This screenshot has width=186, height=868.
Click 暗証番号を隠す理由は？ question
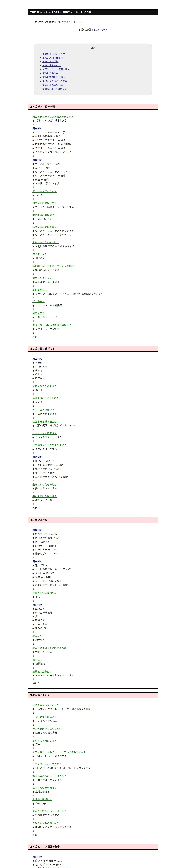(46, 422)
